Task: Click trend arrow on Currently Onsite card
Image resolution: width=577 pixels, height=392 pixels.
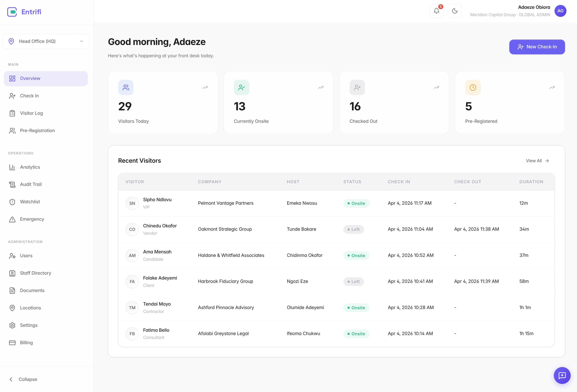Action: coord(320,88)
